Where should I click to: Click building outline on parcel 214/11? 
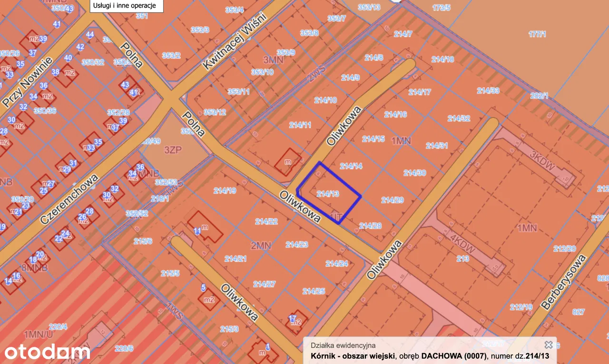[288, 162]
